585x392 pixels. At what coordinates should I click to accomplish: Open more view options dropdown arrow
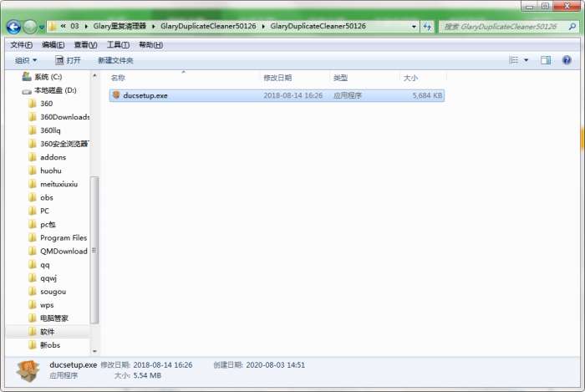point(526,60)
